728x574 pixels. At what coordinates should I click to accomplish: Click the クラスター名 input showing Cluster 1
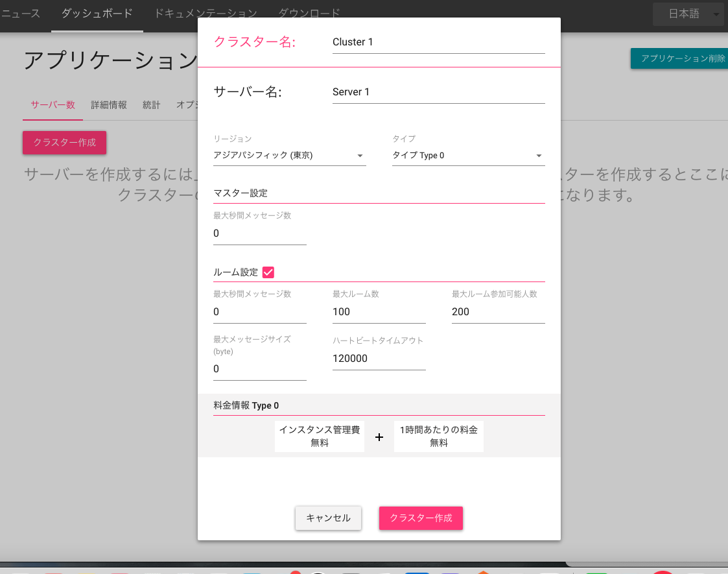point(438,42)
